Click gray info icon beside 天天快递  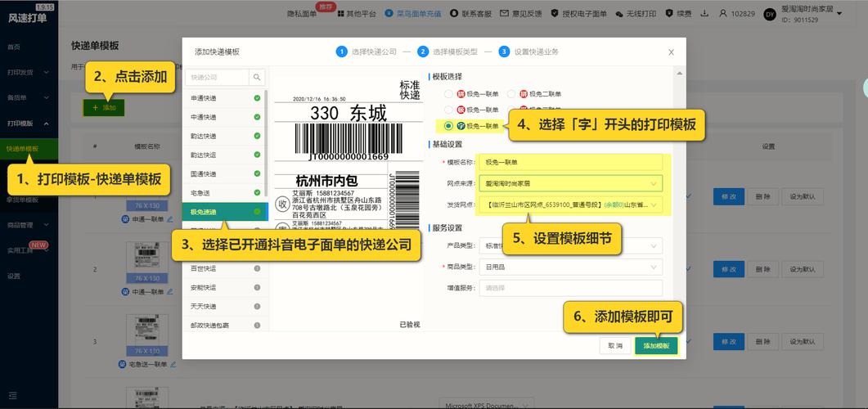point(257,307)
